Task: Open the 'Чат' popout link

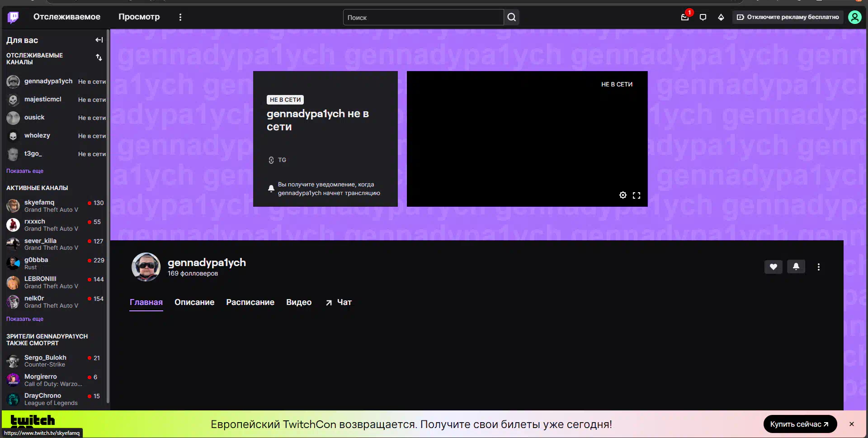Action: click(x=339, y=302)
